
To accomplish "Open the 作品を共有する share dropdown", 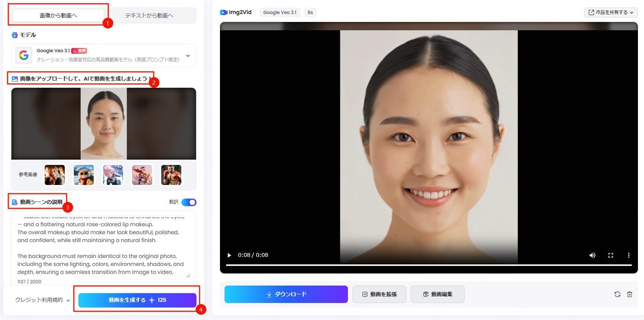I will coord(611,12).
